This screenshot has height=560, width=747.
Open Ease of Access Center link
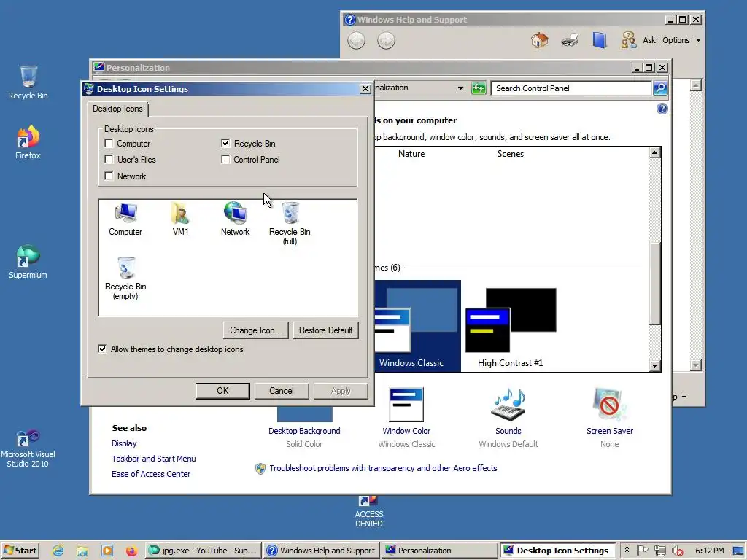[x=150, y=474]
